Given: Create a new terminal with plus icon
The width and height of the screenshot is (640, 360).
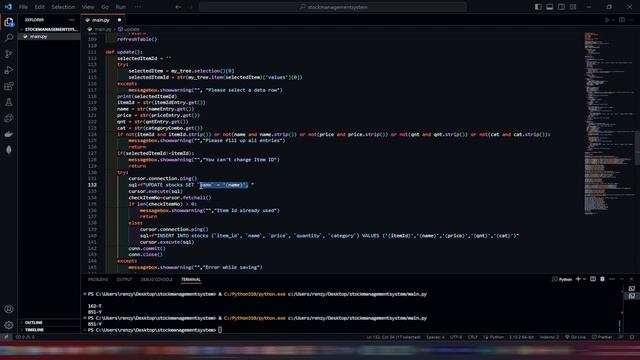Looking at the screenshot, I should click(578, 279).
